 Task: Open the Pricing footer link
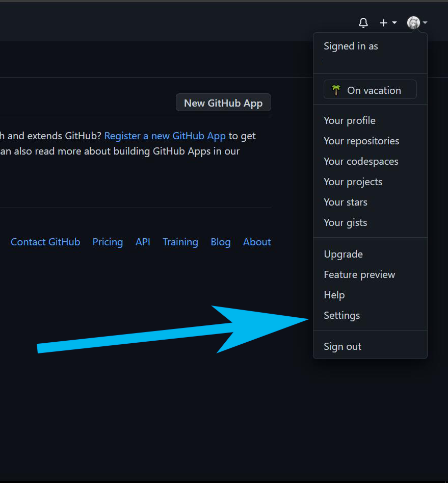(108, 242)
